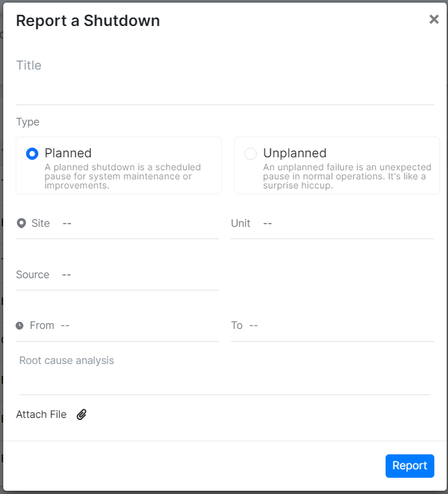Image resolution: width=448 pixels, height=494 pixels.
Task: Focus the Title input field
Action: 225,79
